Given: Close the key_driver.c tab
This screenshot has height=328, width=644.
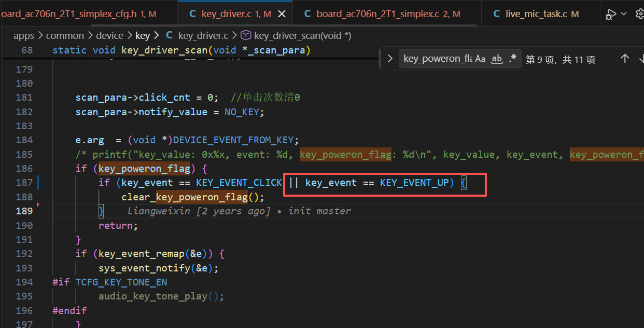Looking at the screenshot, I should coord(282,14).
